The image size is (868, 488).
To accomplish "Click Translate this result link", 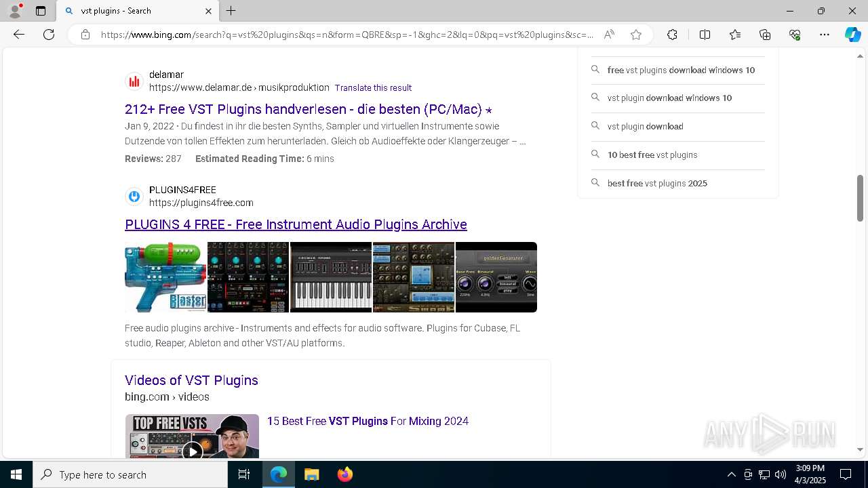I will tap(373, 87).
